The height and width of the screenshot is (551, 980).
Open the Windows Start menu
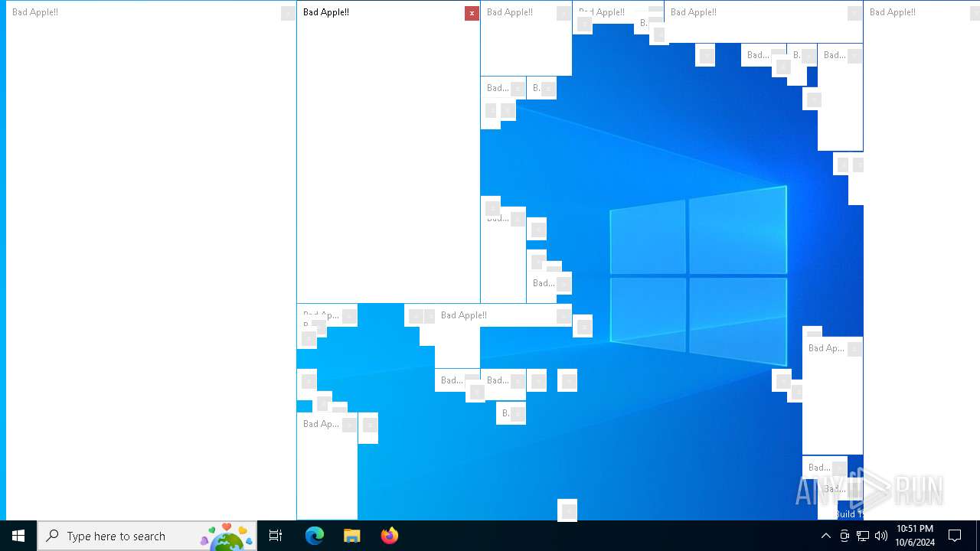[18, 536]
